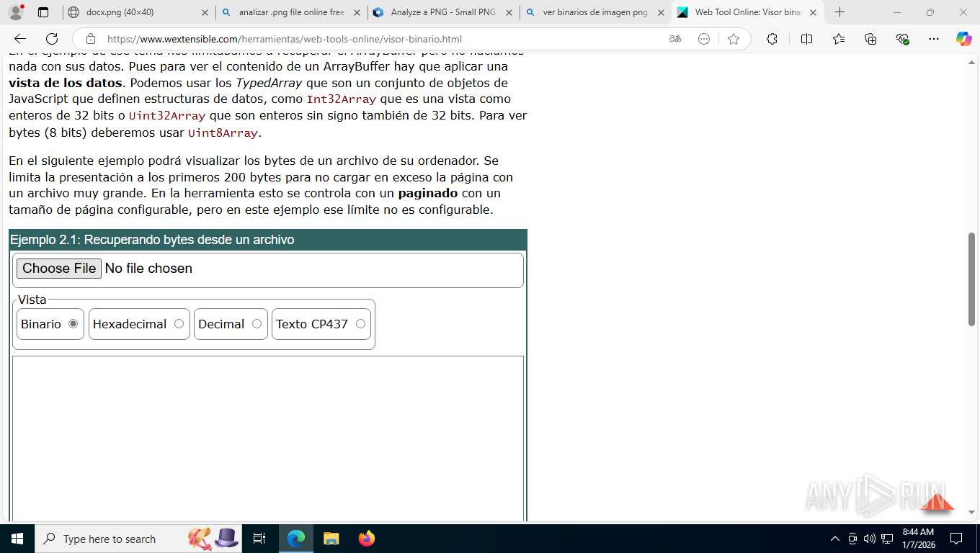Add page to favorites star icon

(x=734, y=39)
